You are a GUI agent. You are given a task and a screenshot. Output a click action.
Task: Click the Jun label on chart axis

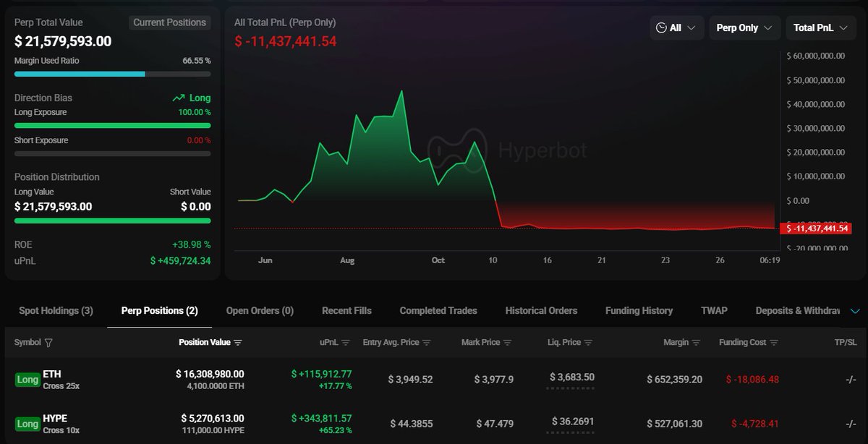265,260
